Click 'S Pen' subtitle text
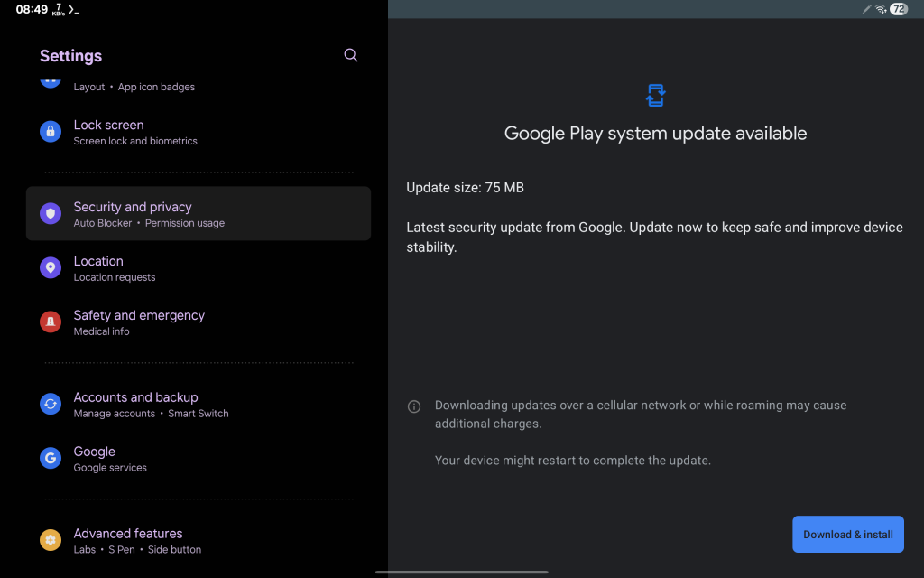924x578 pixels. (122, 550)
